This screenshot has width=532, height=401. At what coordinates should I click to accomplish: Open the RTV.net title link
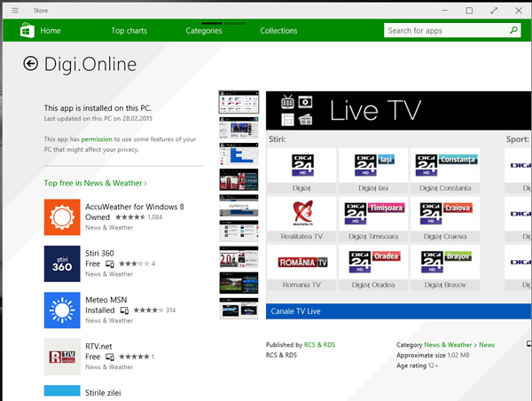point(98,346)
